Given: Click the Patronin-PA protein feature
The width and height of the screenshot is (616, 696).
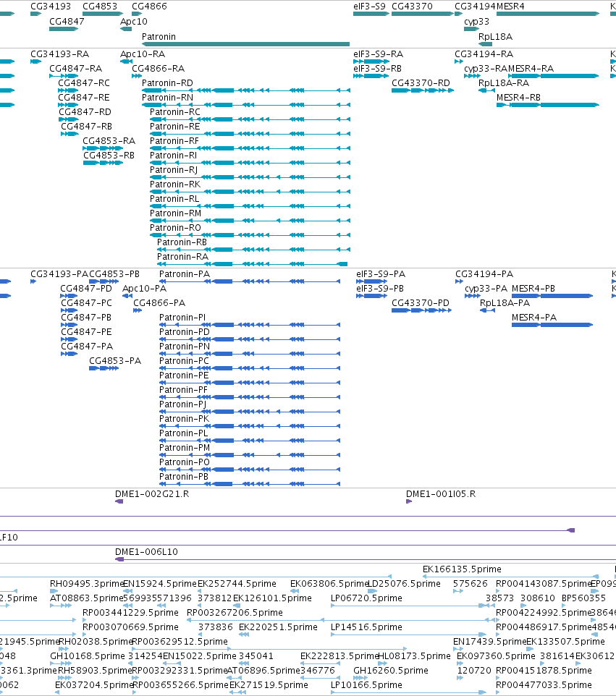Looking at the screenshot, I should coord(250,281).
